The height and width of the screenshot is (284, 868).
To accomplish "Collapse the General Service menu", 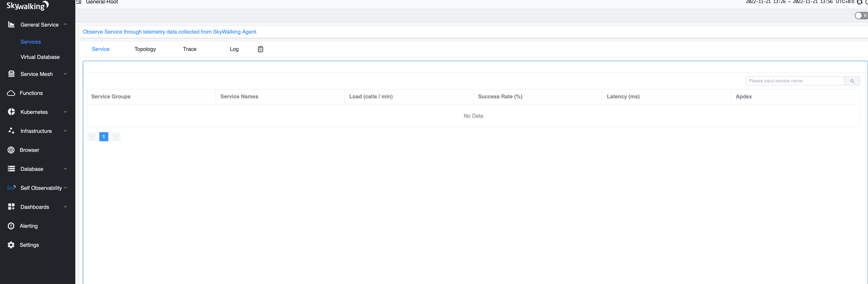I will [65, 24].
